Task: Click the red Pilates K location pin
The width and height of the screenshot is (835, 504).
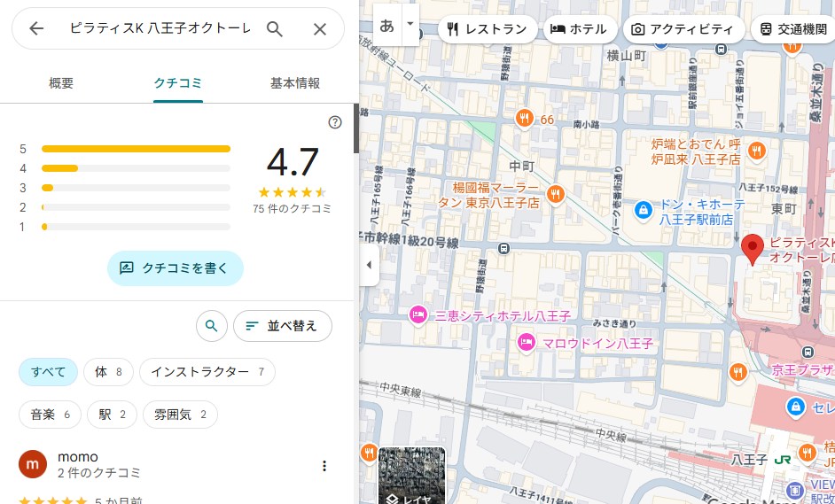Action: [753, 249]
